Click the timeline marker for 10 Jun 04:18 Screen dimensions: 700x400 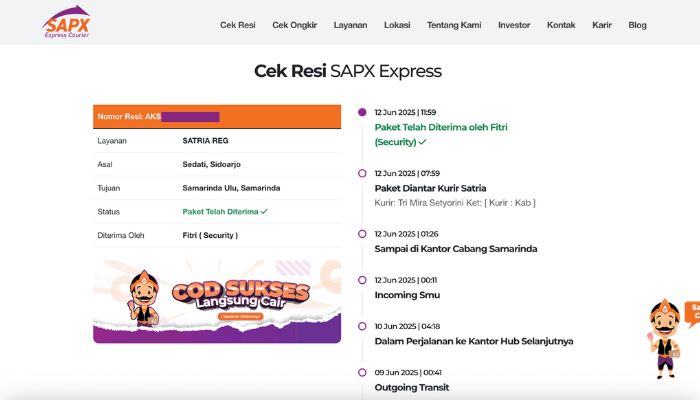pyautogui.click(x=362, y=326)
